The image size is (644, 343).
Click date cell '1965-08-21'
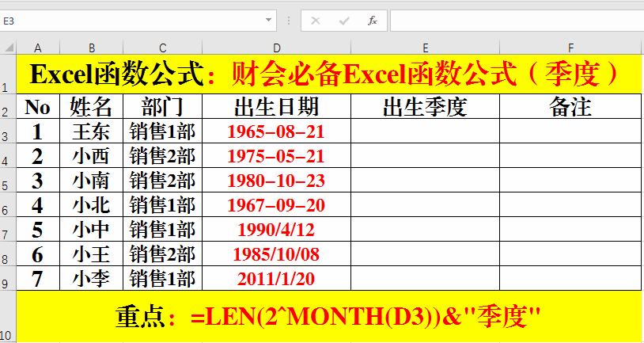[x=277, y=131]
